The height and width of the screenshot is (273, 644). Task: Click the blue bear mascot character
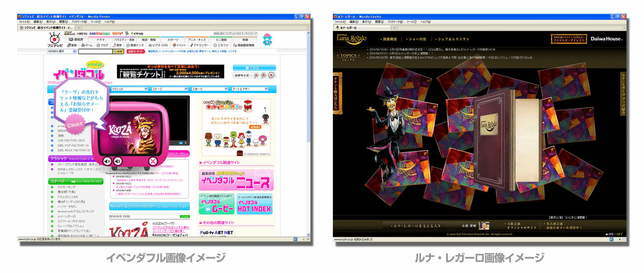267,39
